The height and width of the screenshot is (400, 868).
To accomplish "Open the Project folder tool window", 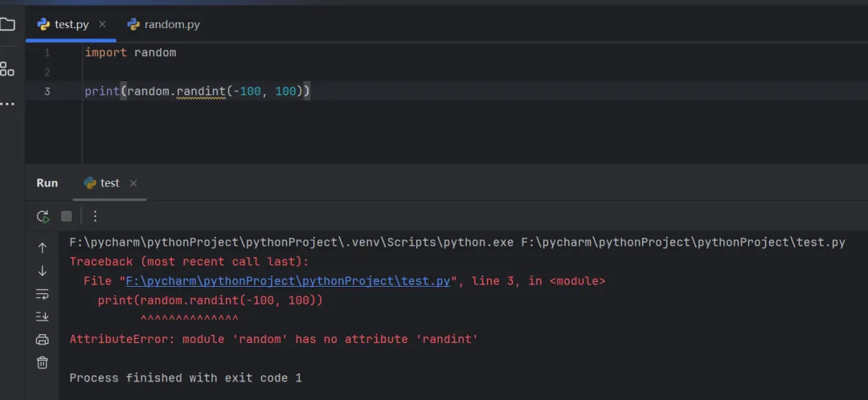I will point(7,24).
